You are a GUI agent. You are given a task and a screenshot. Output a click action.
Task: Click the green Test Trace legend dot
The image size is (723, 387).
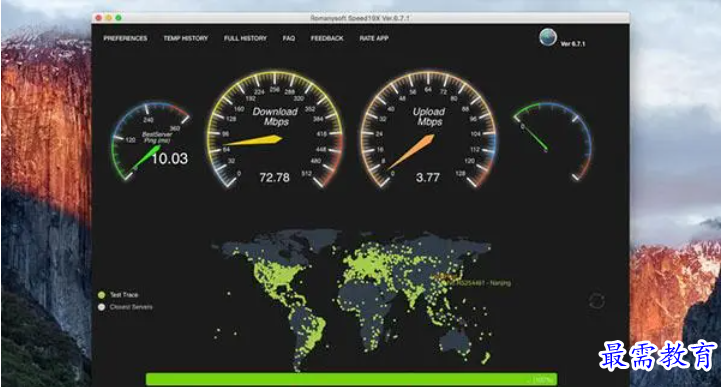point(101,295)
